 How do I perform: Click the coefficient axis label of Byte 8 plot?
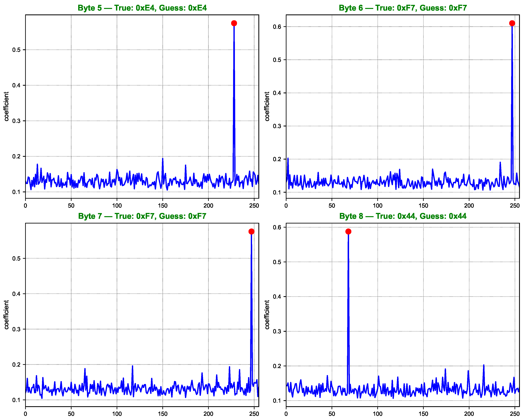[267, 315]
